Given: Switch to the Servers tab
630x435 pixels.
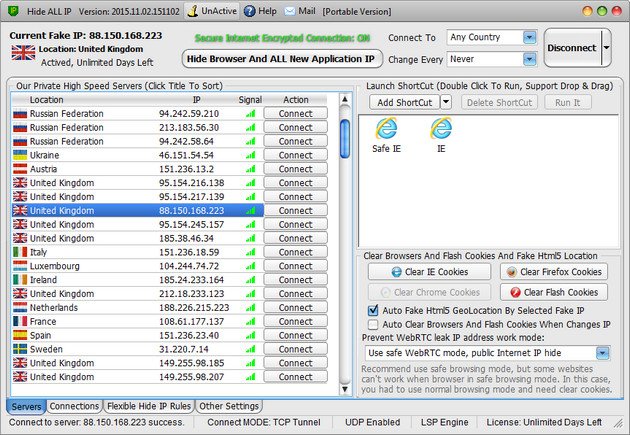Looking at the screenshot, I should pos(26,406).
